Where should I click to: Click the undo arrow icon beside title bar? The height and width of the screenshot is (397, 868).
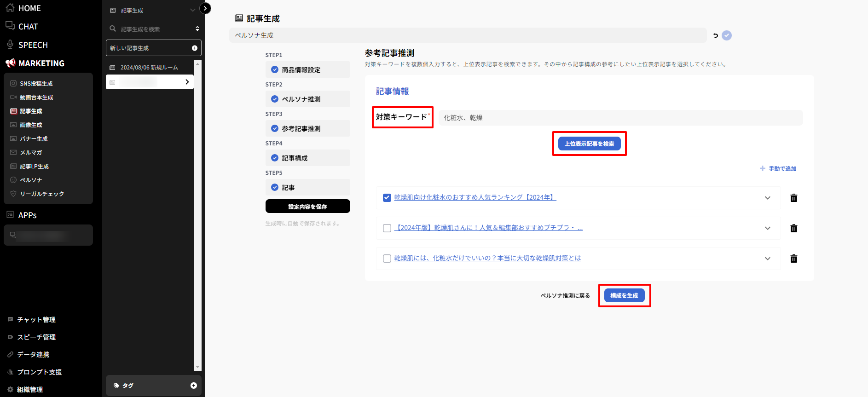pyautogui.click(x=715, y=35)
